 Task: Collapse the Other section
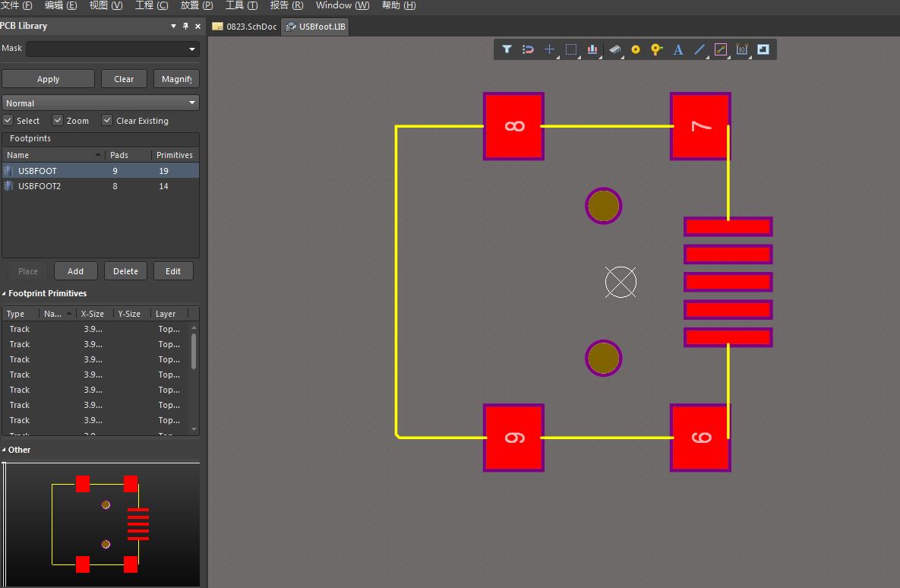pos(4,450)
